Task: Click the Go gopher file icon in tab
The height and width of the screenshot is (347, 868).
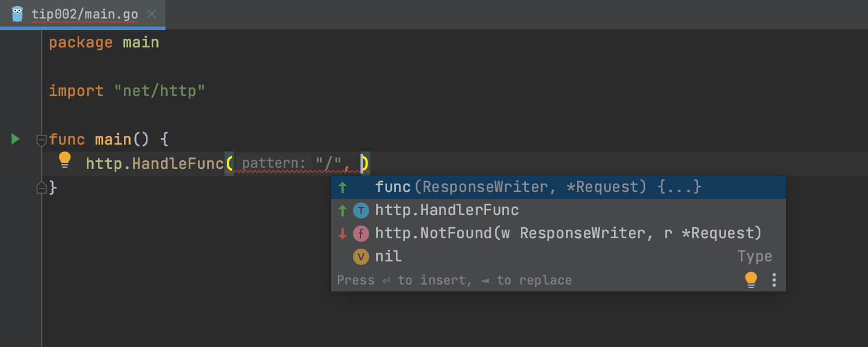Action: [17, 14]
